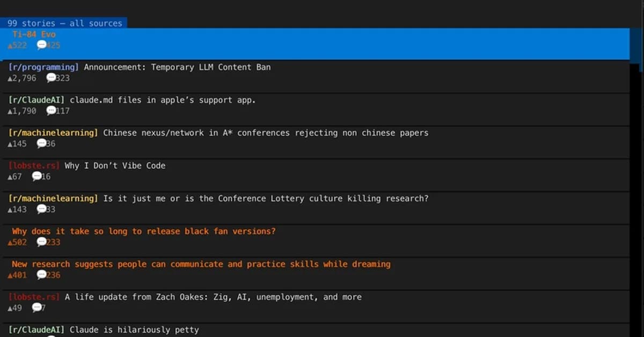Click [lobste.rs] tag on Vibe Code story
644x337 pixels.
(x=34, y=166)
